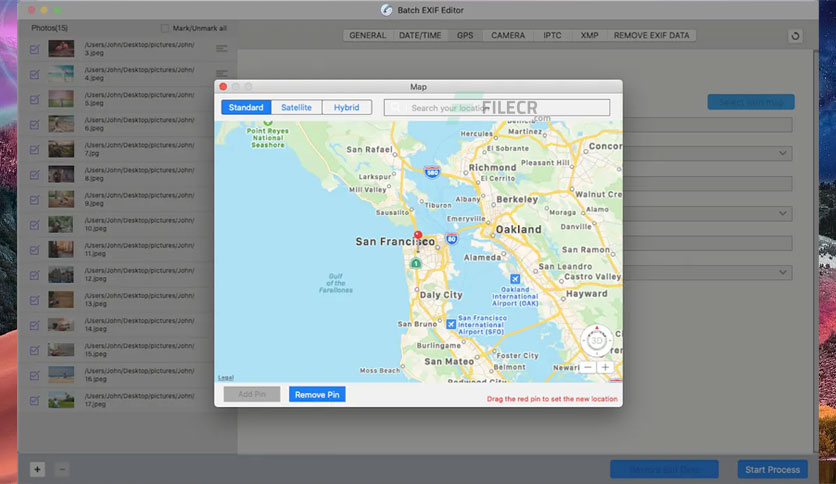Toggle the 3D compass control on map
836x484 pixels.
(x=596, y=340)
